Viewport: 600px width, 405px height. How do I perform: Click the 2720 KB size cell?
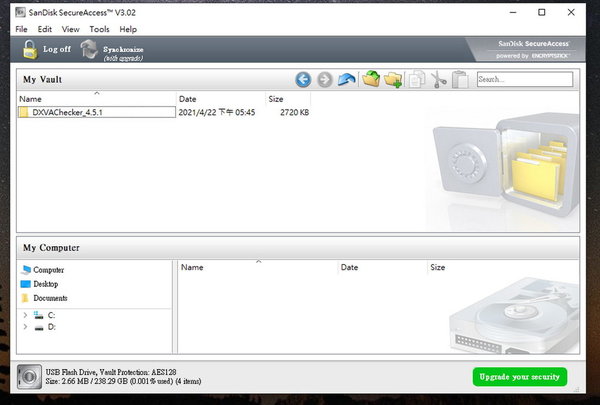294,112
